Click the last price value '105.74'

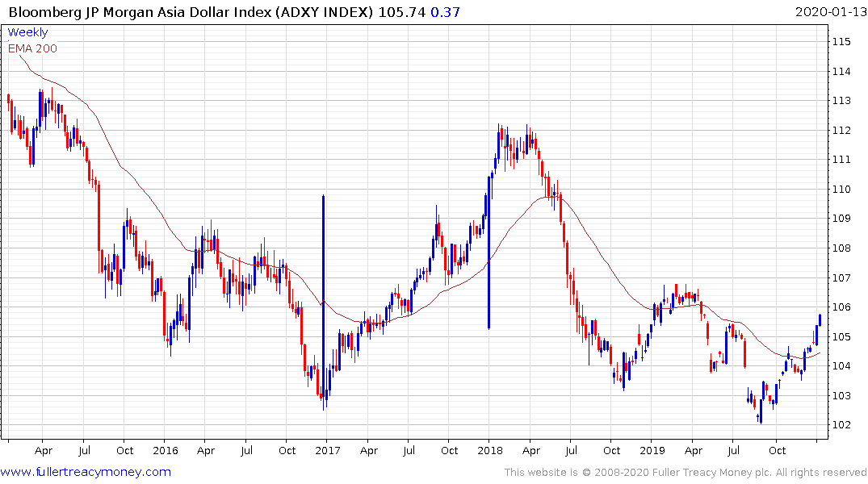point(402,12)
